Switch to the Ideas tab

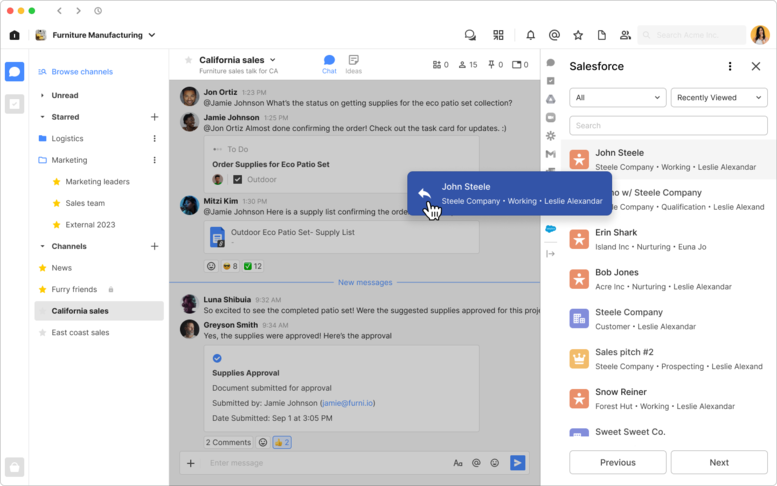coord(353,64)
